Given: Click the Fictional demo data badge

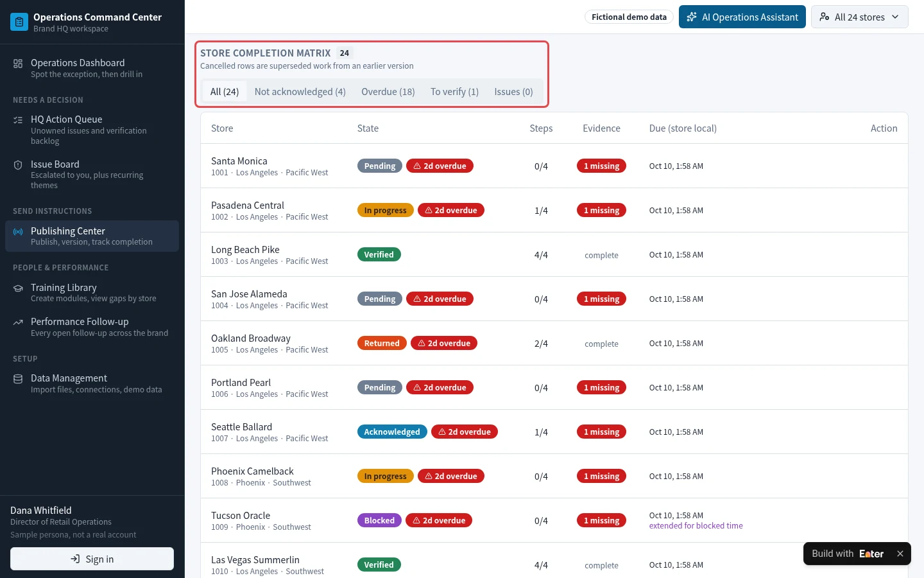Looking at the screenshot, I should coord(629,17).
